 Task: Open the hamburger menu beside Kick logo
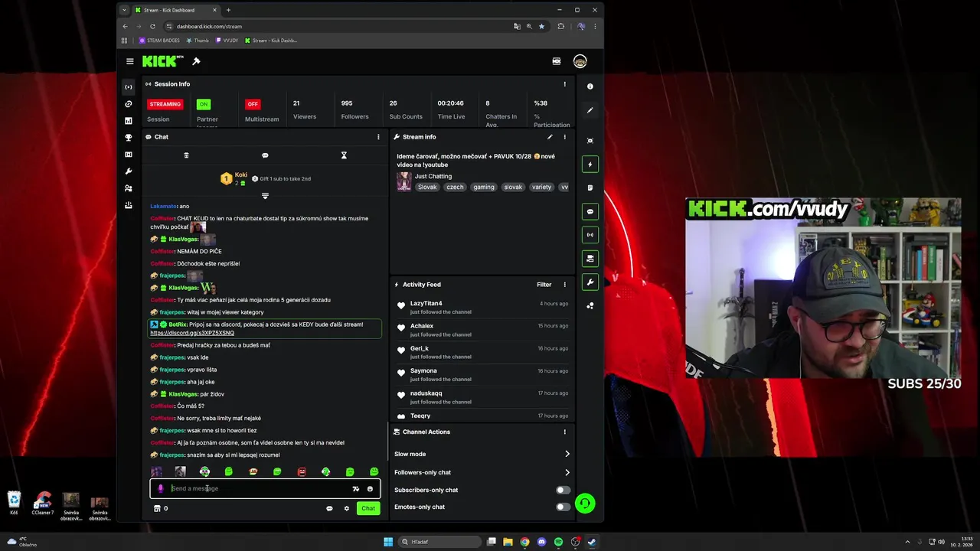[x=129, y=61]
